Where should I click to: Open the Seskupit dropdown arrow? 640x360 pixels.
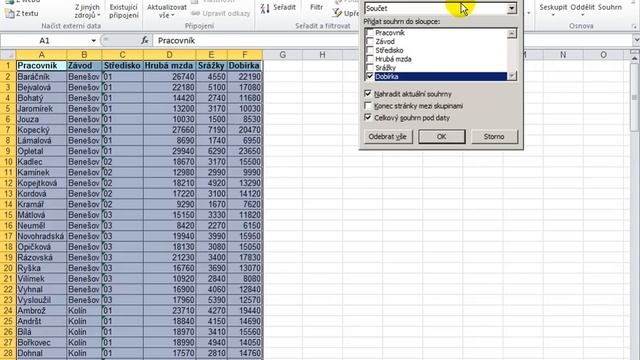(x=553, y=15)
